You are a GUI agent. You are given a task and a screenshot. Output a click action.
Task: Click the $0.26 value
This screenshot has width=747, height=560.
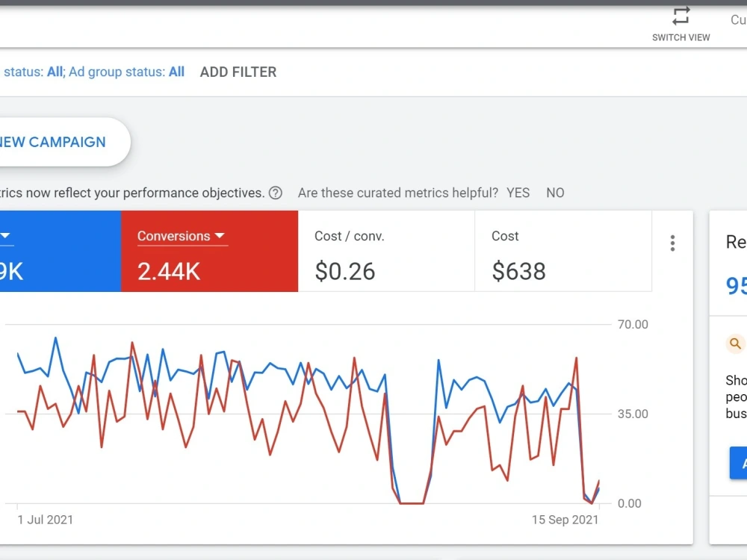pos(345,272)
